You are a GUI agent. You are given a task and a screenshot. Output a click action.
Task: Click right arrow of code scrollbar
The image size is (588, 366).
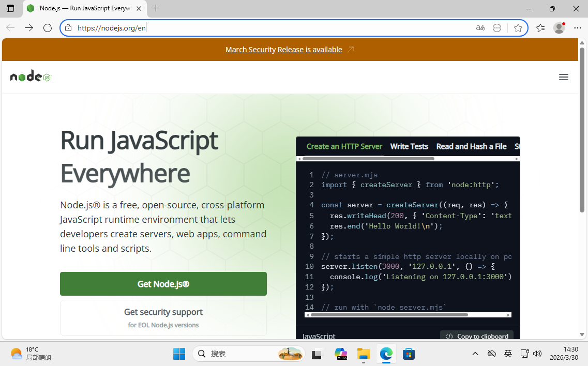[x=508, y=315]
